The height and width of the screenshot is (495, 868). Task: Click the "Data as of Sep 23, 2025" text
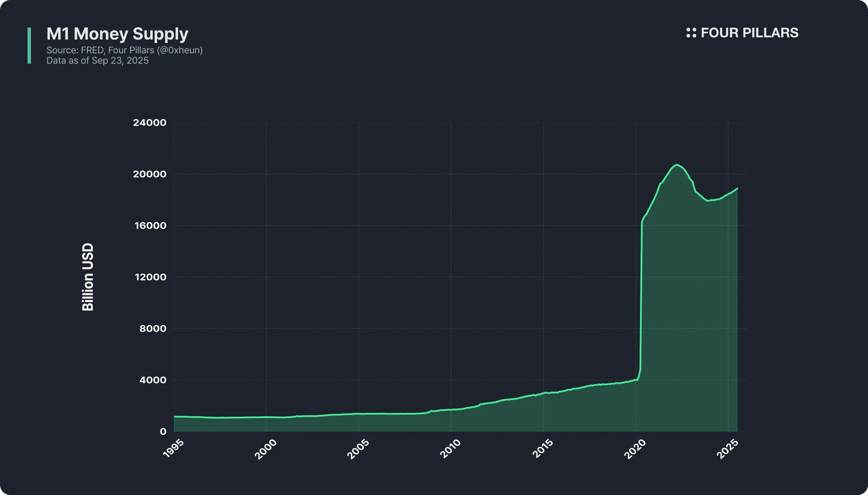coord(97,61)
